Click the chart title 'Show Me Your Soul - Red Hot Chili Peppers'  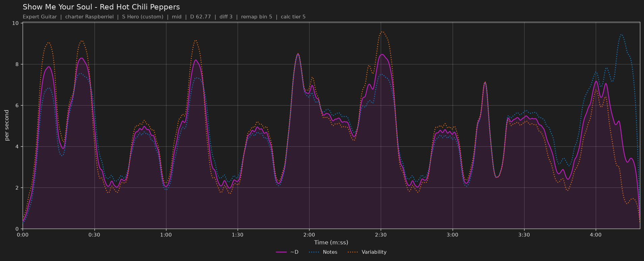[x=101, y=7]
